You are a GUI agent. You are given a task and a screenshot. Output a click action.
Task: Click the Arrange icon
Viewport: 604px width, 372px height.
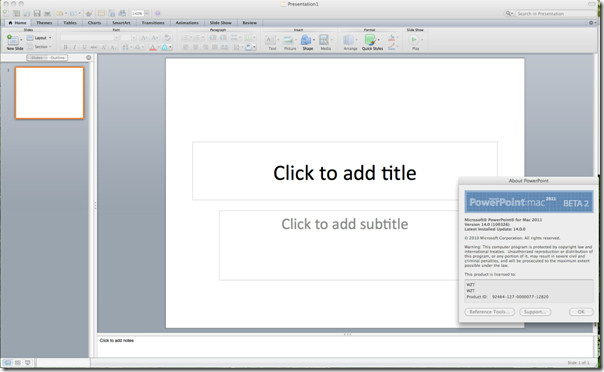click(x=349, y=40)
